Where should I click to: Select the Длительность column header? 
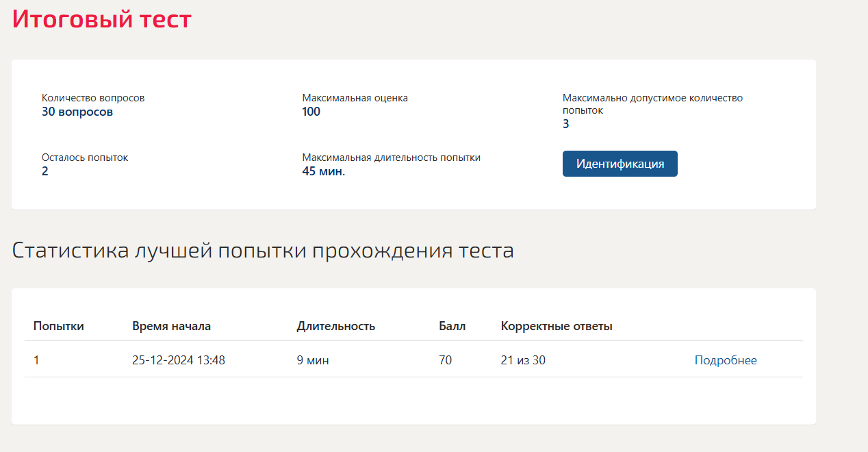(x=335, y=326)
